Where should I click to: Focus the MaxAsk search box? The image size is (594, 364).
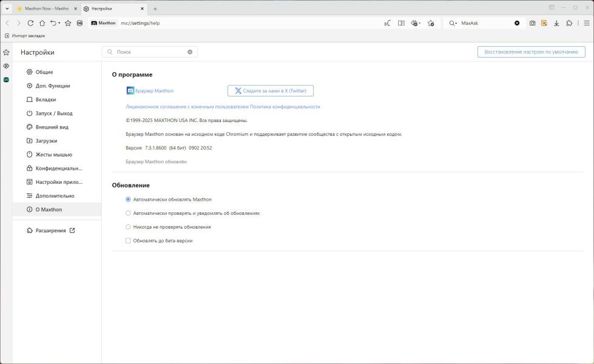(485, 23)
